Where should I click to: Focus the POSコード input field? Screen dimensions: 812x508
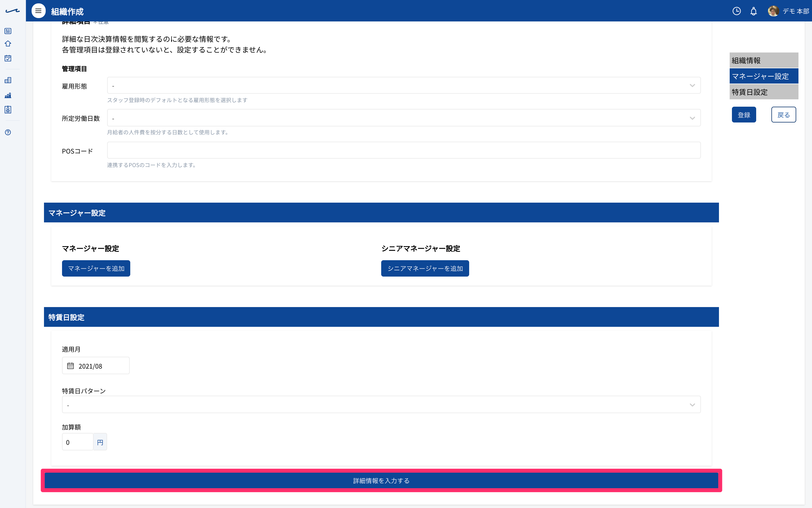click(x=404, y=150)
